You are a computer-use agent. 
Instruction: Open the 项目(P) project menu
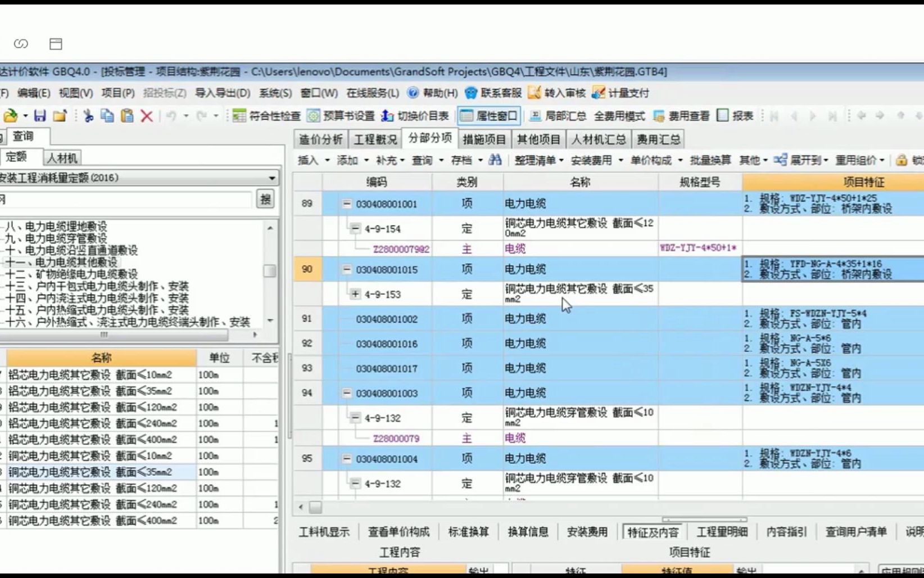(x=118, y=93)
